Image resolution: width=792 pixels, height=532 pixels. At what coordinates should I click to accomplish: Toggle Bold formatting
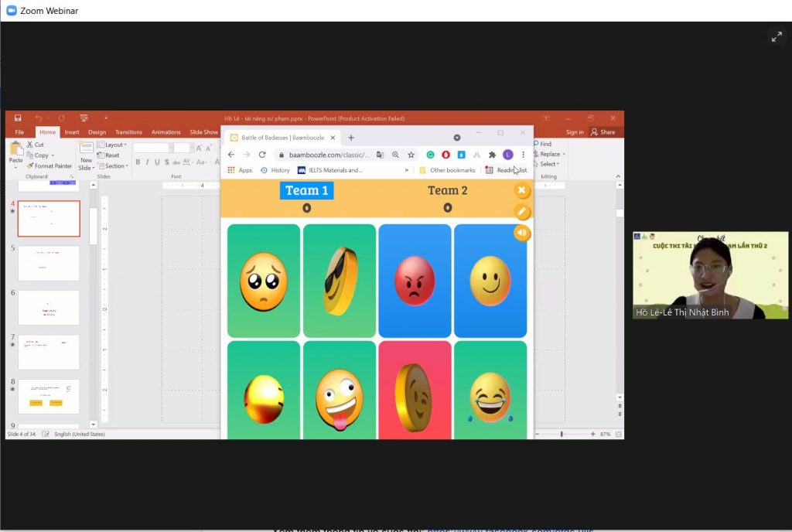(x=138, y=162)
